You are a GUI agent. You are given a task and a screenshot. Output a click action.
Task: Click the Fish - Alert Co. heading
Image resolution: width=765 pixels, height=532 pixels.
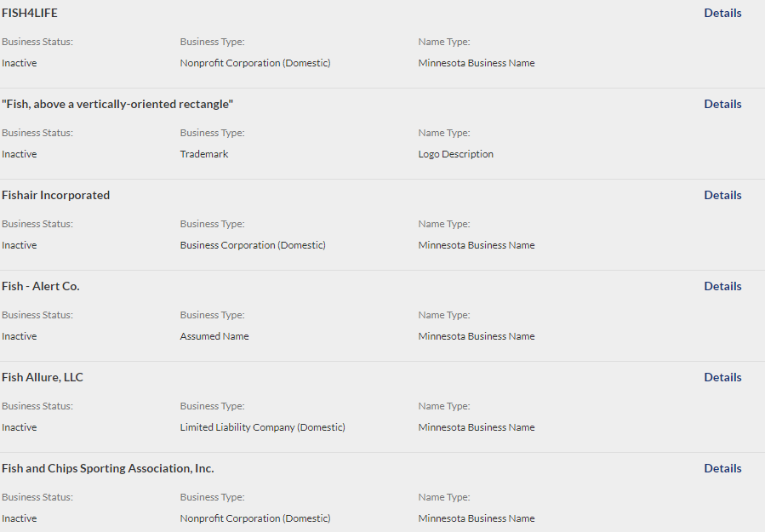click(41, 286)
